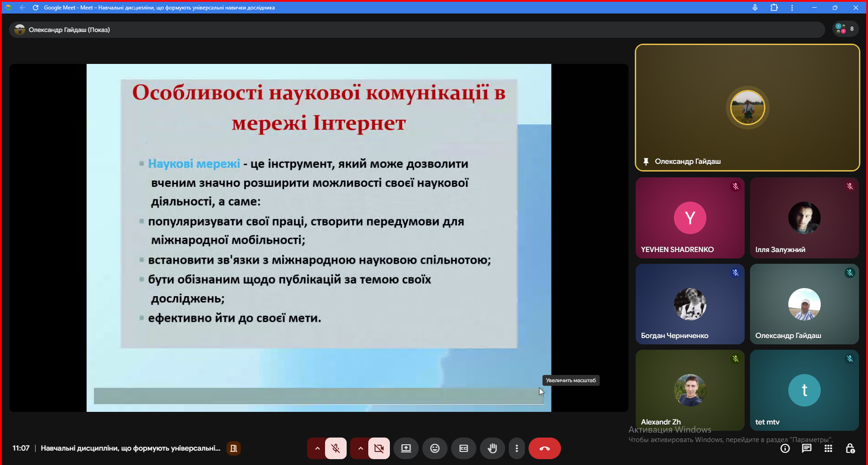
Task: Click the name label 'Alexandr Zh'
Action: (x=660, y=422)
